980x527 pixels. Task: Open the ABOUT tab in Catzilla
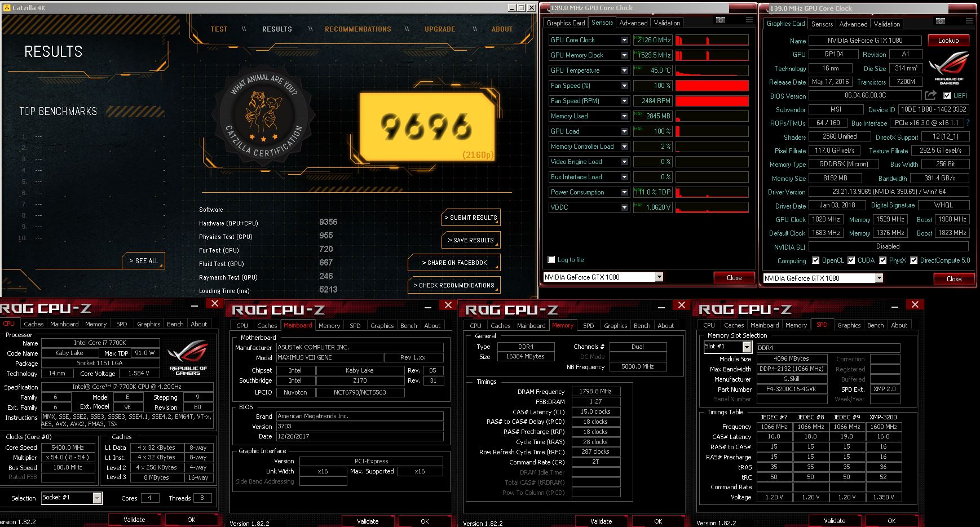tap(502, 29)
